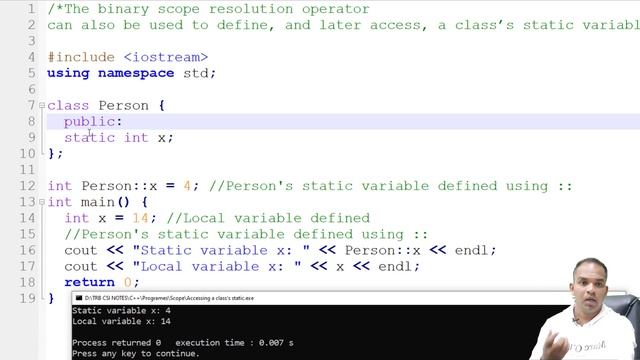The width and height of the screenshot is (640, 360).
Task: Click the 'public:' keyword on line 8
Action: [x=93, y=121]
